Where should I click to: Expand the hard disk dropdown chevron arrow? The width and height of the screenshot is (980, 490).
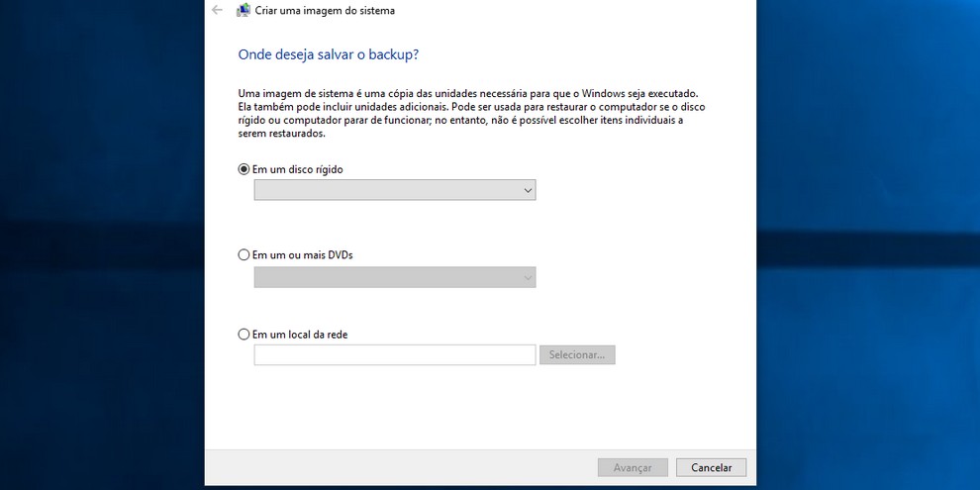click(528, 191)
